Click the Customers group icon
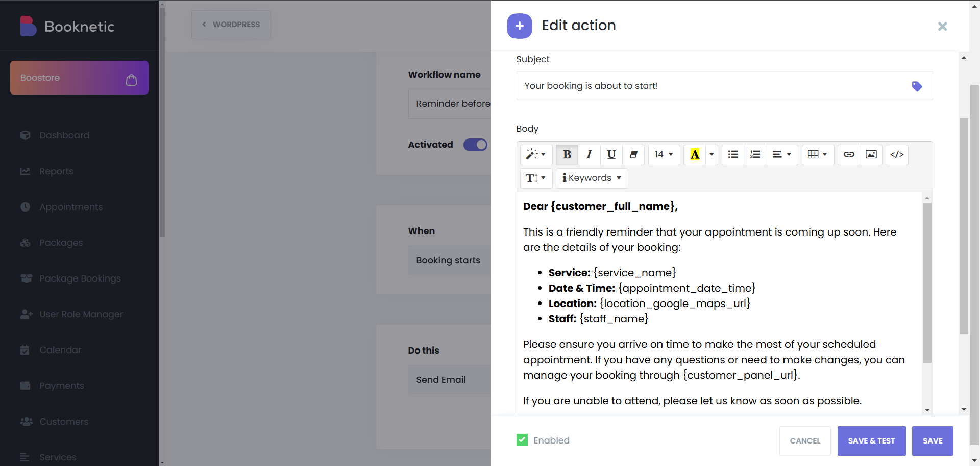 tap(26, 422)
